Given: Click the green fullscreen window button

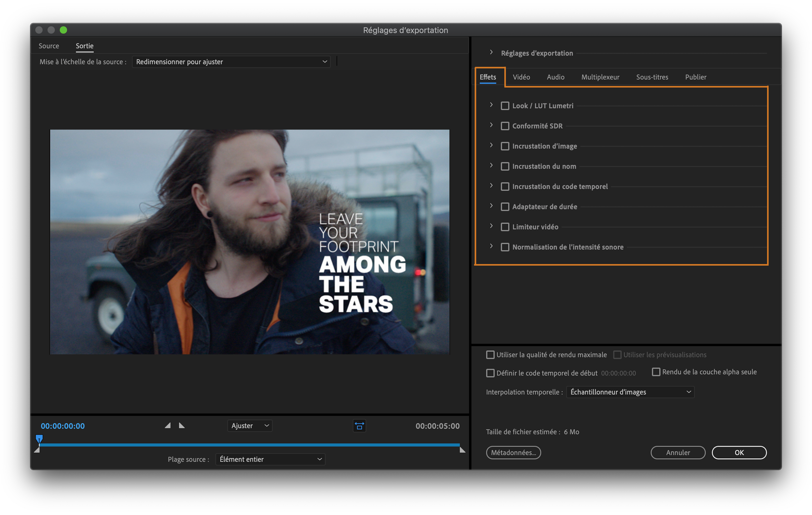Looking at the screenshot, I should point(63,30).
